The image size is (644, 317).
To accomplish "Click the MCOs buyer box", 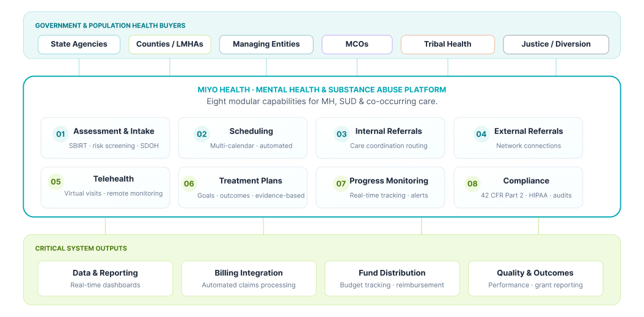I will tap(357, 44).
